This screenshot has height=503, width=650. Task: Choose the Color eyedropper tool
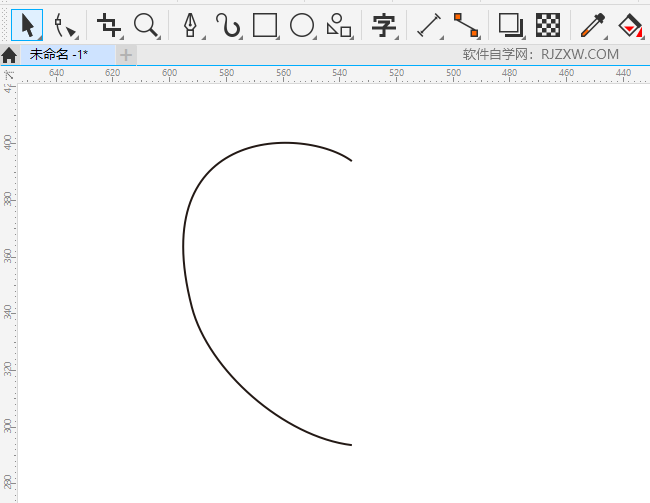coord(593,25)
